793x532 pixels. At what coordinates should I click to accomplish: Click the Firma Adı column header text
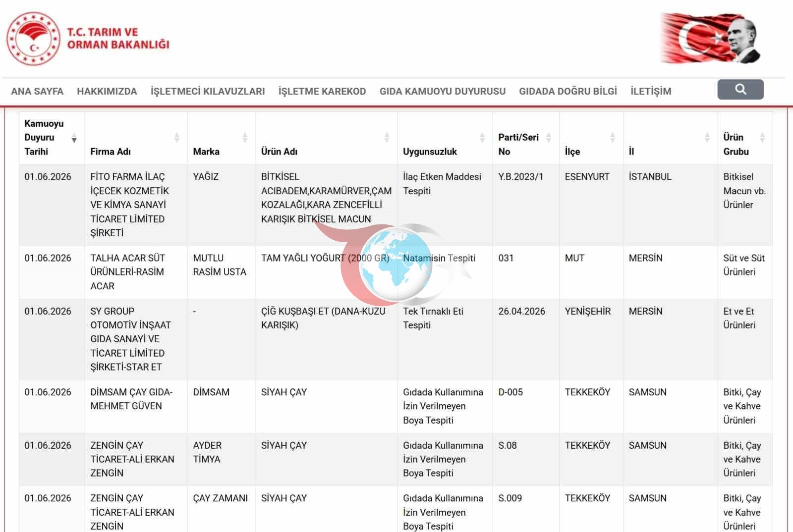[x=111, y=152]
